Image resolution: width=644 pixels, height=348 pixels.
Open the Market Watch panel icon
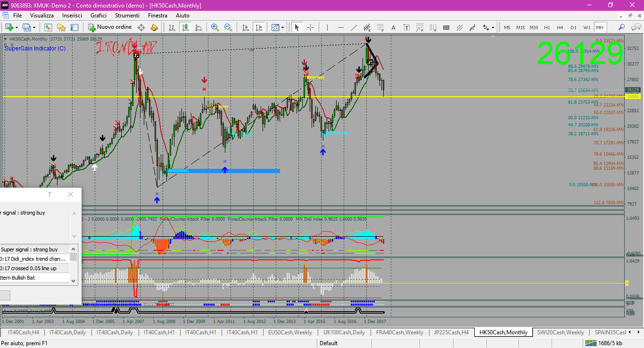pyautogui.click(x=48, y=27)
